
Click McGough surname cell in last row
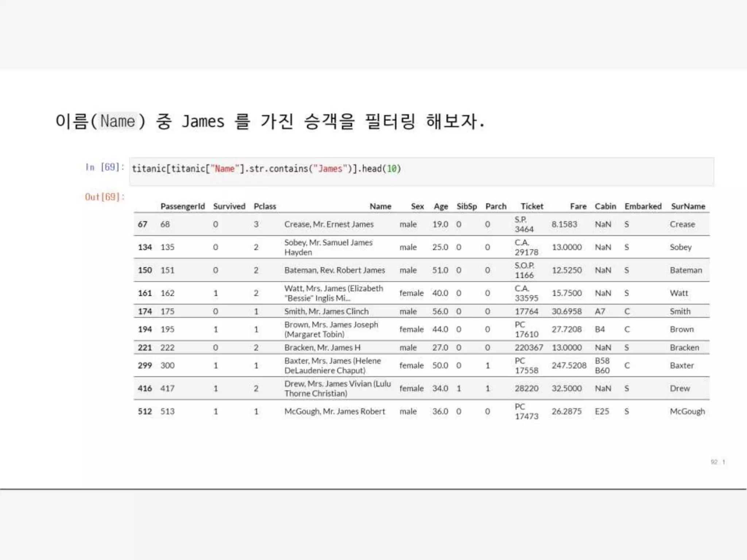[687, 411]
